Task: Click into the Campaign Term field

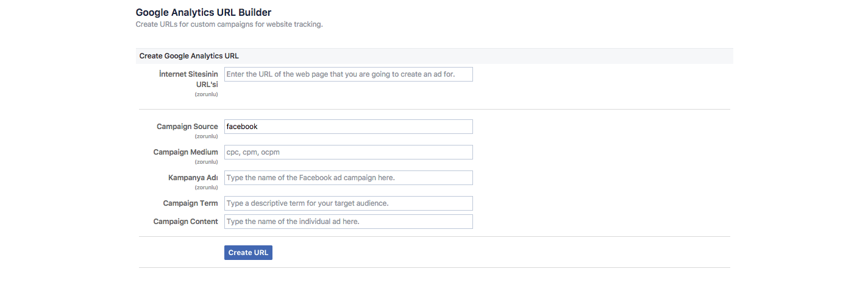Action: point(348,203)
